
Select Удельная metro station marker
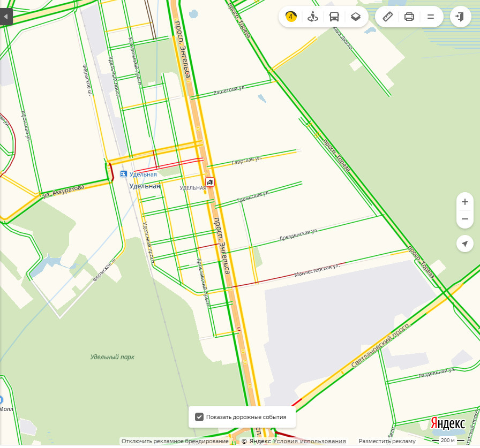click(123, 174)
